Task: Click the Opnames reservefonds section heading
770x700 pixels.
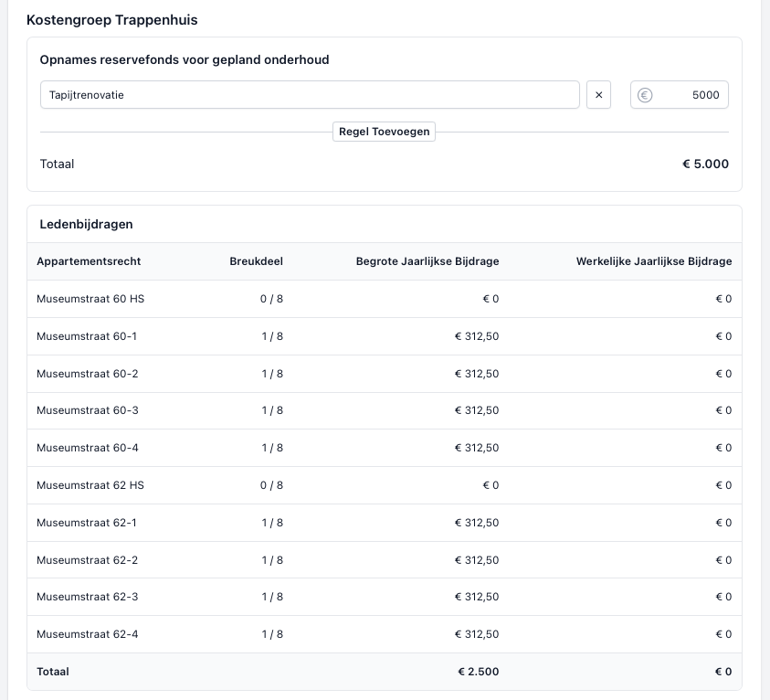Action: pos(185,60)
